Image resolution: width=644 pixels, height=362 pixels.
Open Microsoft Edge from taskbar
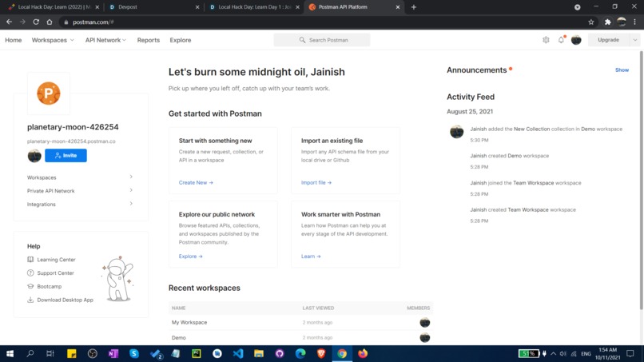(300, 353)
